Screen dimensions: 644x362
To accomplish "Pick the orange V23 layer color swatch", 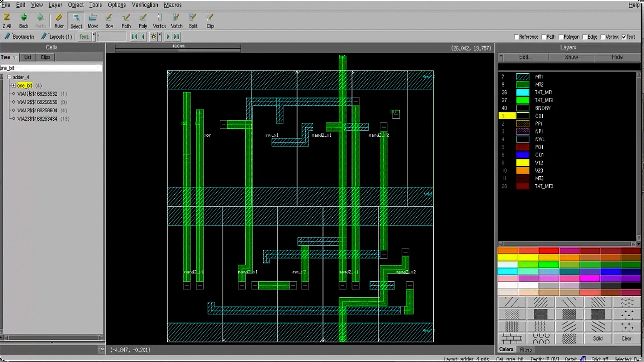I will click(523, 170).
